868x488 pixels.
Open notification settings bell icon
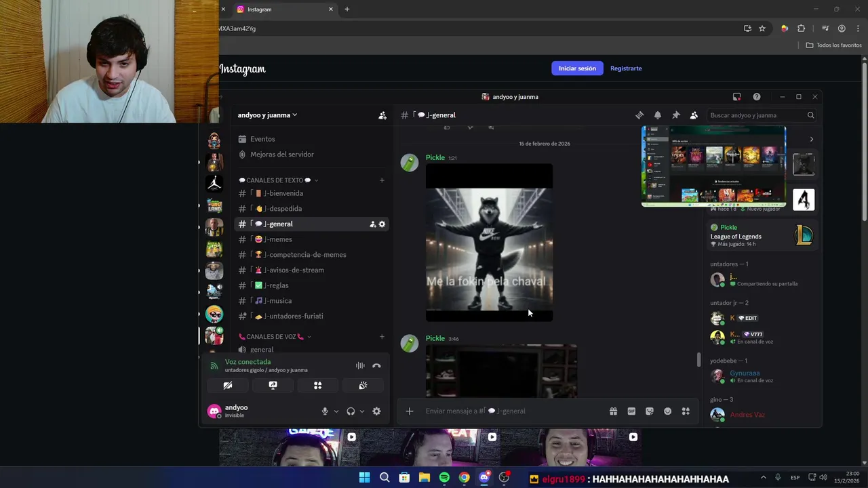coord(657,115)
